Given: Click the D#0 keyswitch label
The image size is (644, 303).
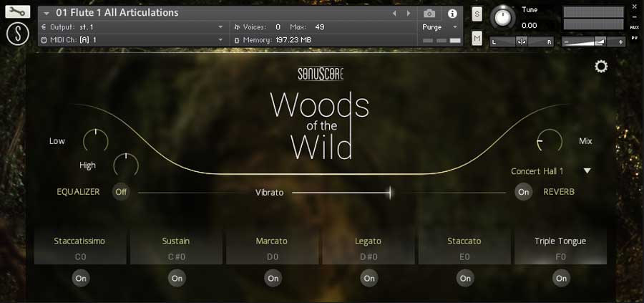Looking at the screenshot, I should pyautogui.click(x=369, y=257).
